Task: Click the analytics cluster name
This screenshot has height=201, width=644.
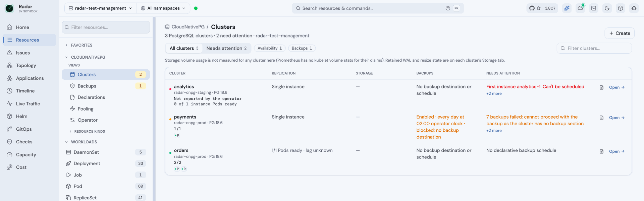Action: click(x=184, y=86)
